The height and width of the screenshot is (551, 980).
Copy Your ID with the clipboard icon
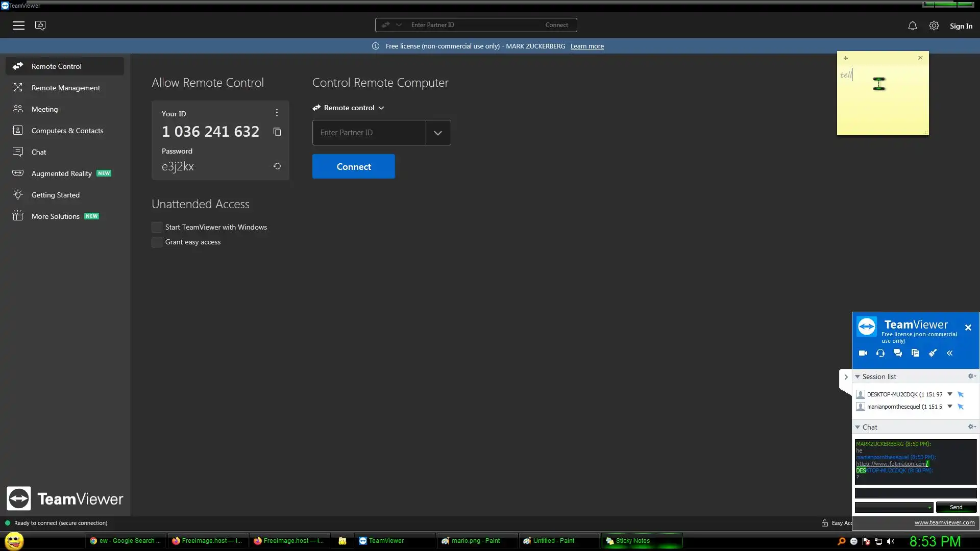pos(277,132)
